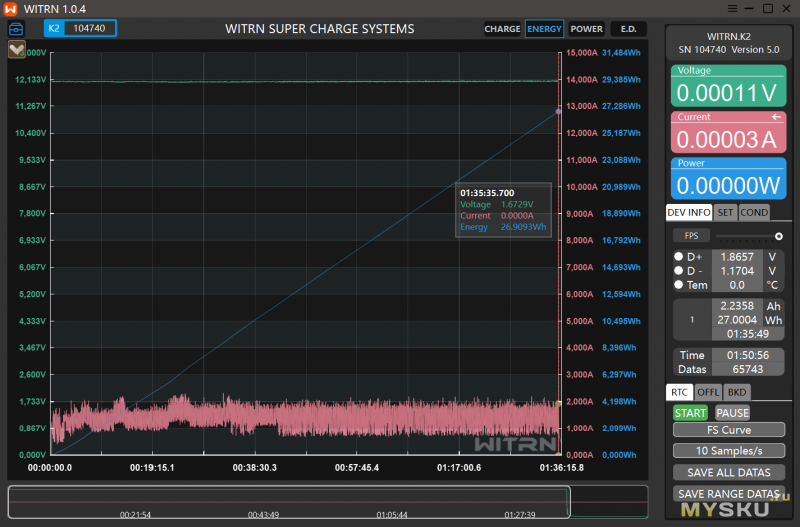The image size is (800, 527).
Task: Open the SET tab
Action: (725, 212)
